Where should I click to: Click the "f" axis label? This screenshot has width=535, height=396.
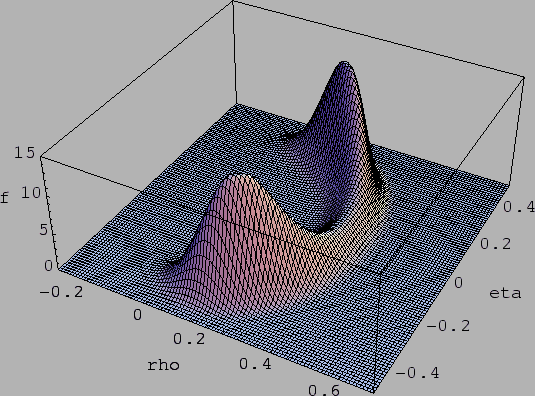click(x=4, y=198)
